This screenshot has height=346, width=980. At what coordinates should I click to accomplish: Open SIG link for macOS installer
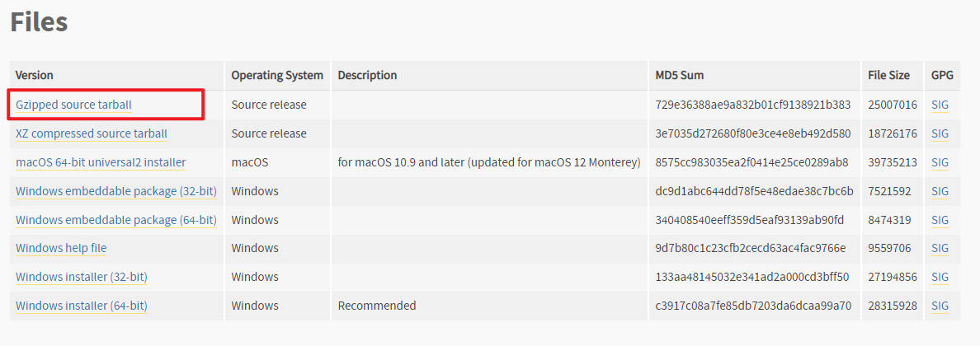940,162
